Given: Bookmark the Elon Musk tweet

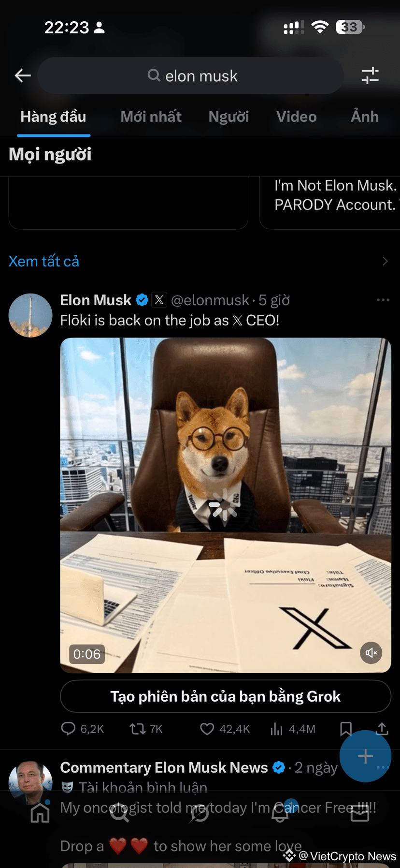Looking at the screenshot, I should coord(346,729).
